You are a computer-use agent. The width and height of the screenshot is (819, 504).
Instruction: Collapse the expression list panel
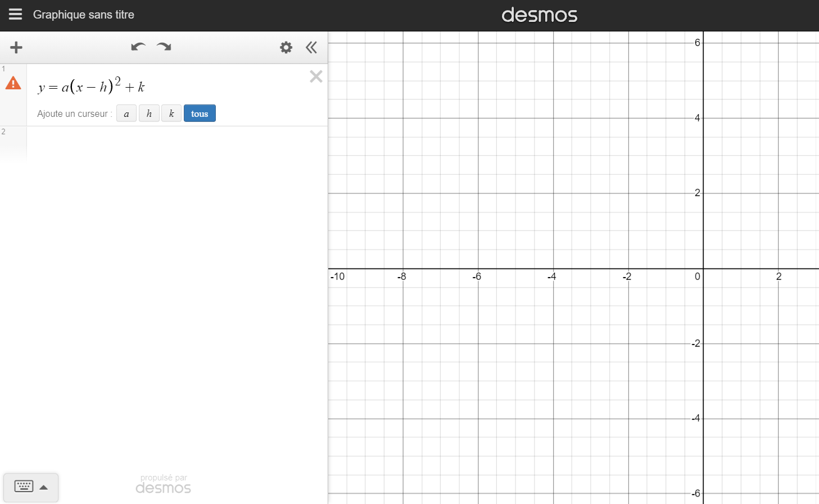point(311,48)
